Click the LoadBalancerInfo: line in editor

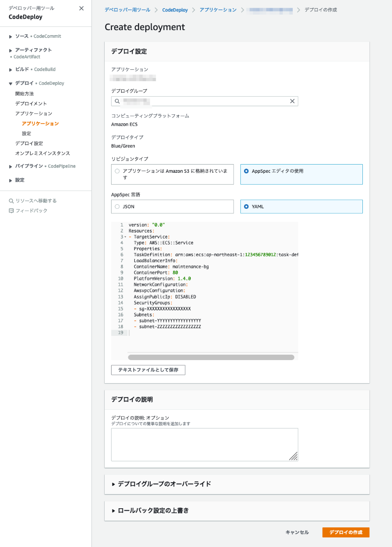tap(156, 261)
